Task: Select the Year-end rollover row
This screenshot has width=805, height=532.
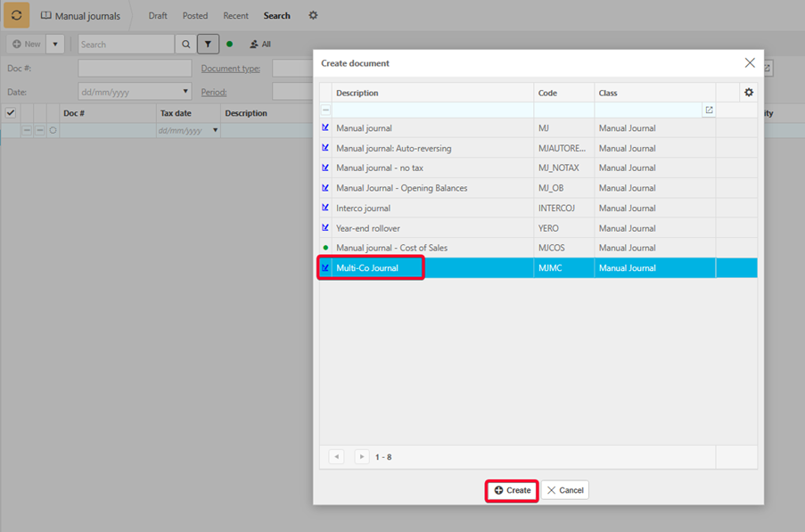Action: coord(538,228)
